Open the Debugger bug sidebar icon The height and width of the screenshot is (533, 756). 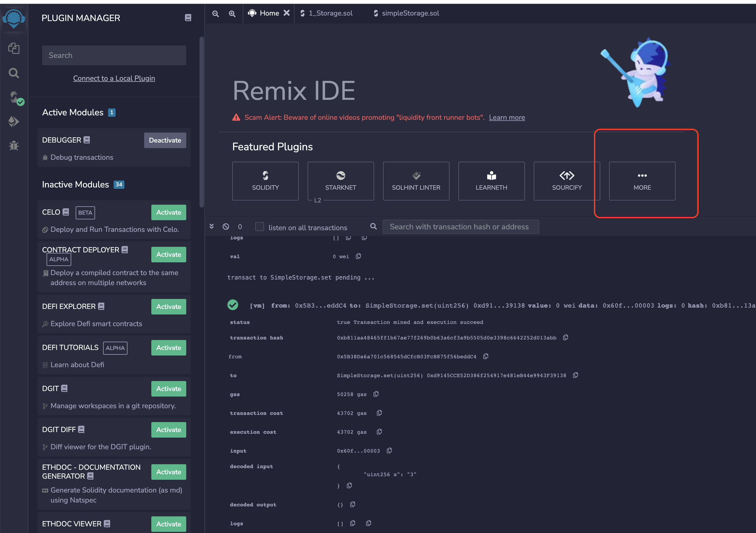tap(14, 145)
